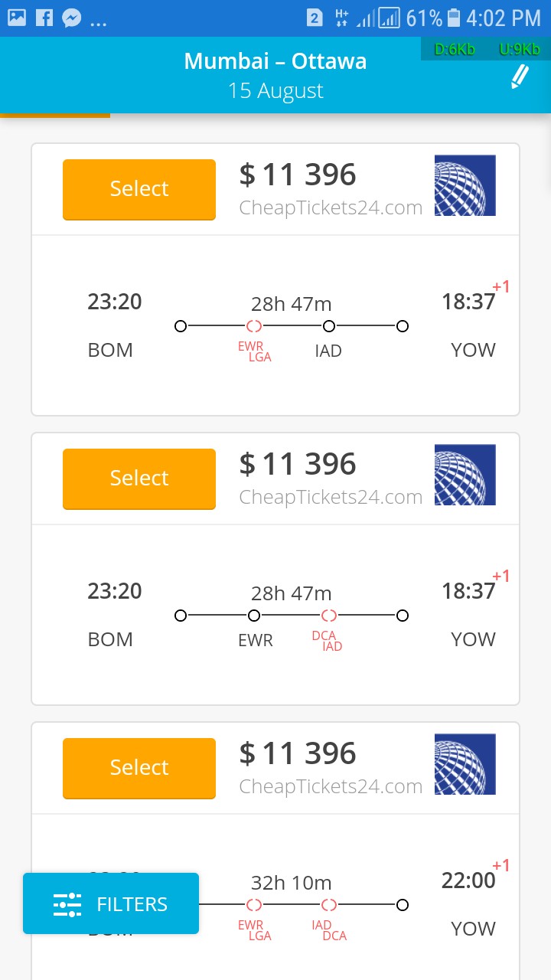Tap United Airlines logo on second card
The width and height of the screenshot is (551, 980).
465,475
